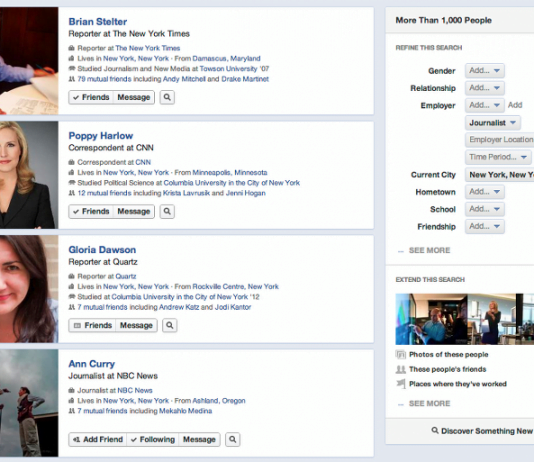Click Add Friend for Ann Curry
The width and height of the screenshot is (534, 462).
pos(98,440)
